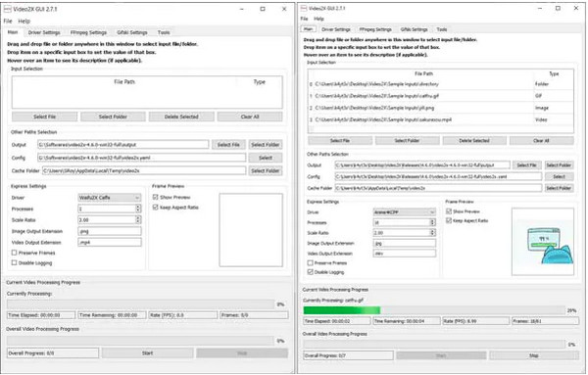The width and height of the screenshot is (588, 375).
Task: Open the Help menu in the right window
Action: point(318,19)
